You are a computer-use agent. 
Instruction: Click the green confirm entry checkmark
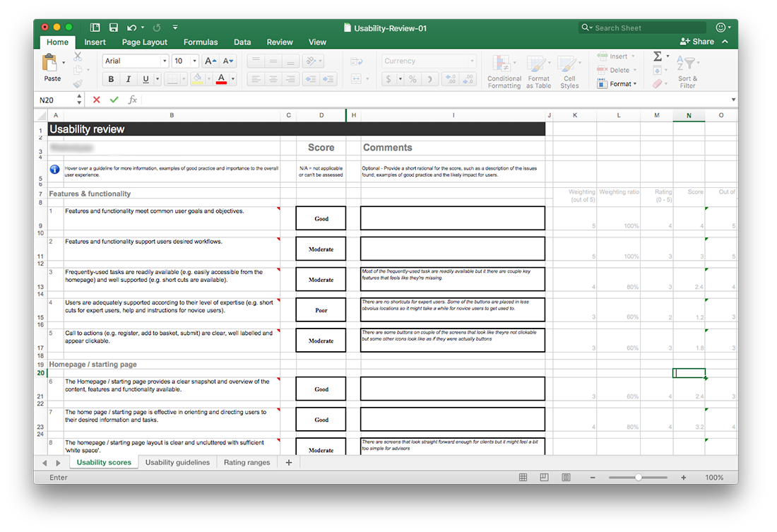(114, 100)
